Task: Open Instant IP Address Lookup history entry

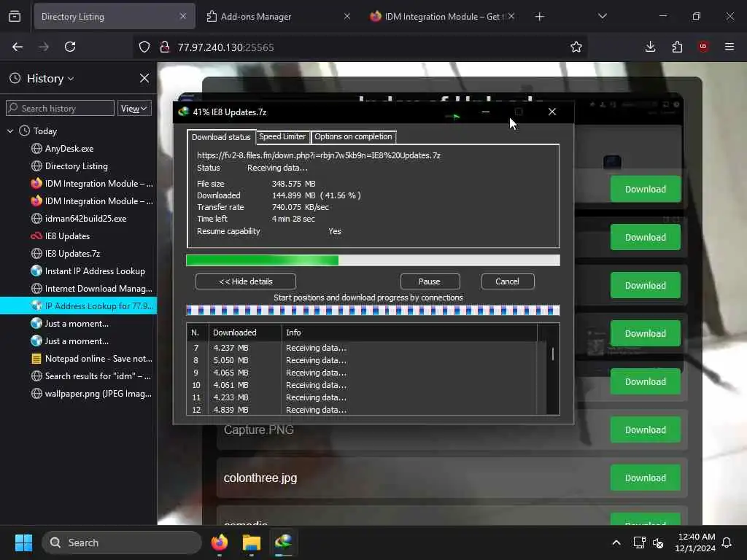Action: pyautogui.click(x=79, y=271)
